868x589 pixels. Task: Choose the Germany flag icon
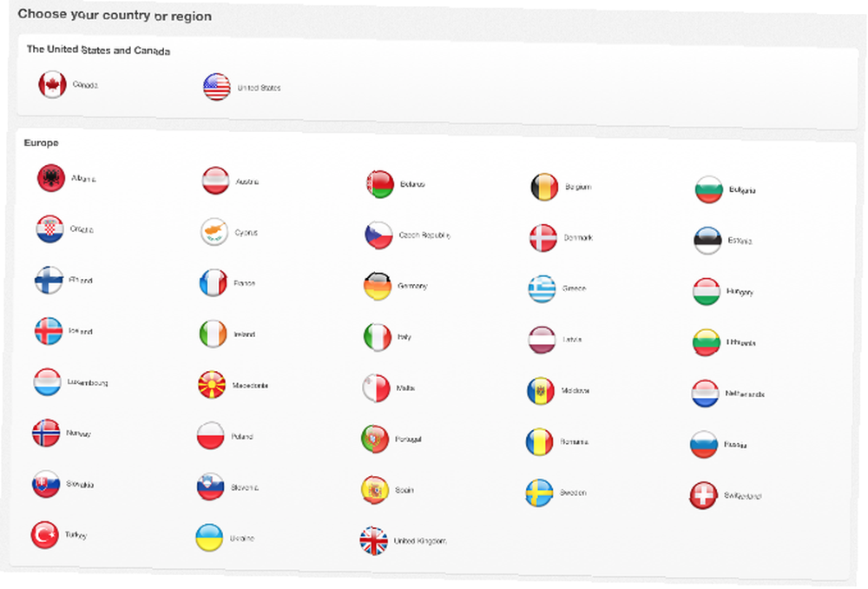click(378, 286)
